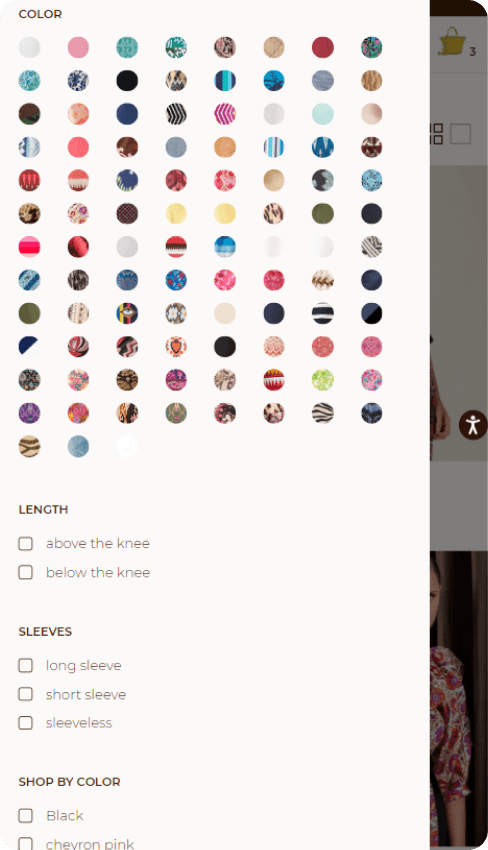
Task: Click the floral dress product image
Action: coord(459,700)
